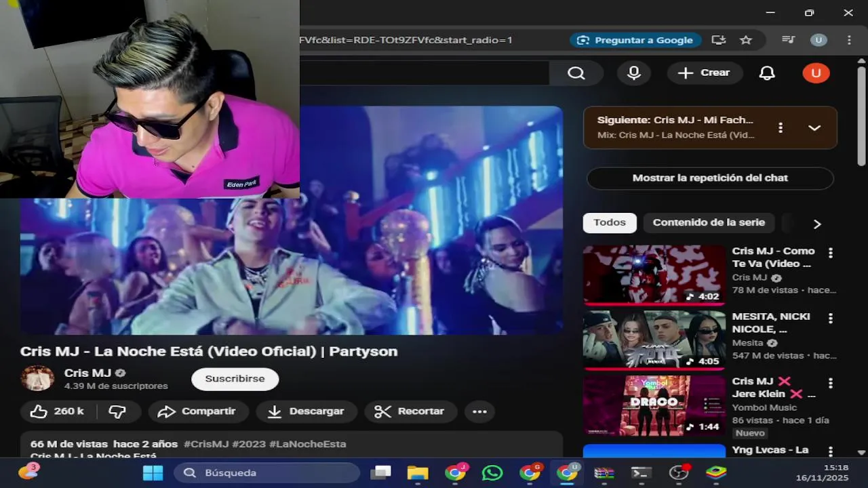Open options for MESITA, NICKI NICOLE video
Screen dimensions: 868x488
(x=830, y=318)
